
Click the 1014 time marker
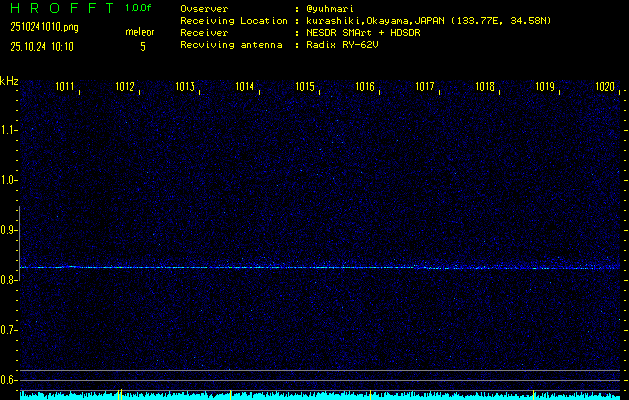coord(244,87)
